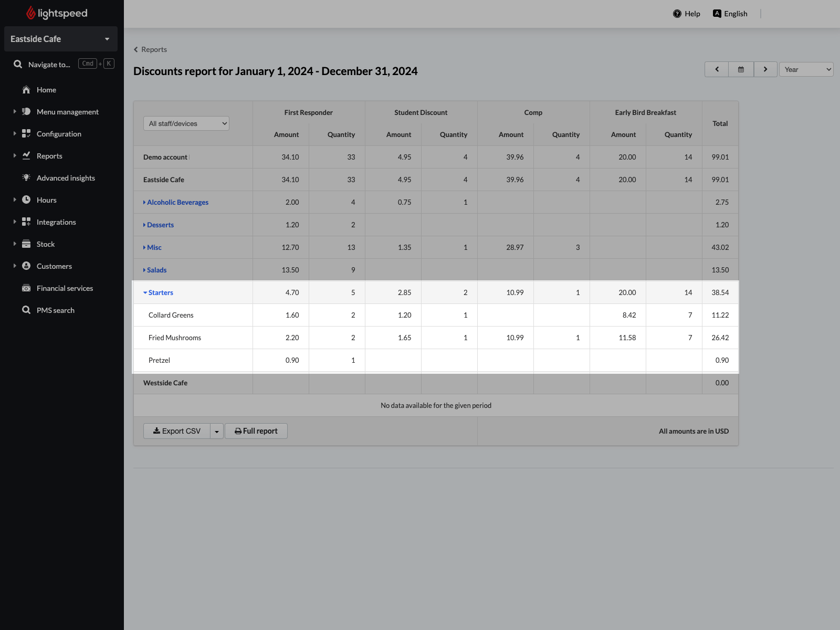840x630 pixels.
Task: Click the Reports chart icon
Action: (26, 156)
